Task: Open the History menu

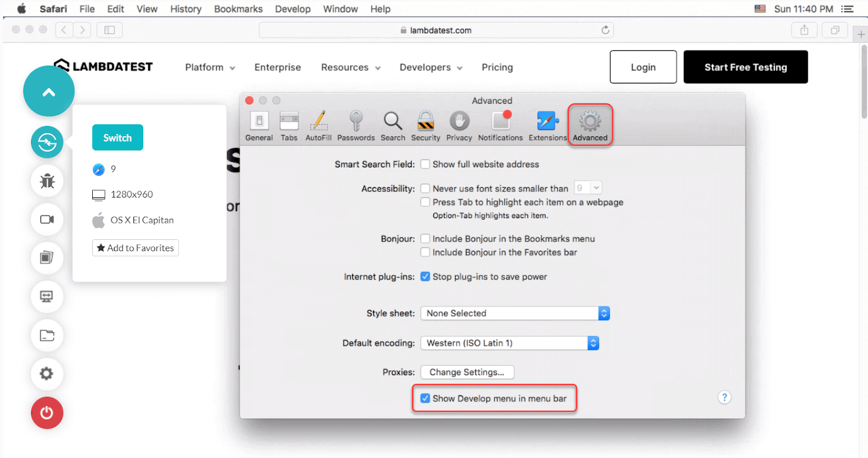Action: (186, 9)
